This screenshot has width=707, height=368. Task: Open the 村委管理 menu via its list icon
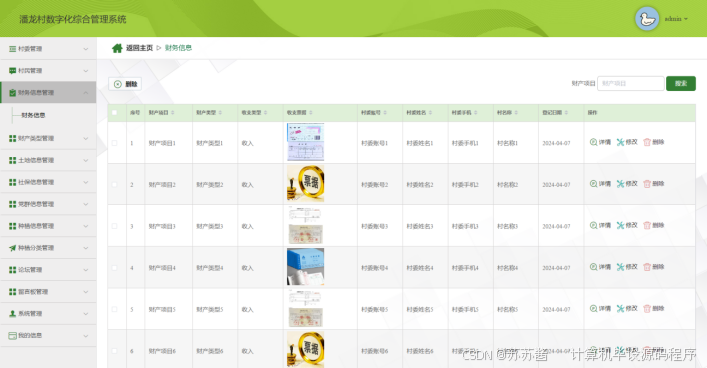coord(13,49)
